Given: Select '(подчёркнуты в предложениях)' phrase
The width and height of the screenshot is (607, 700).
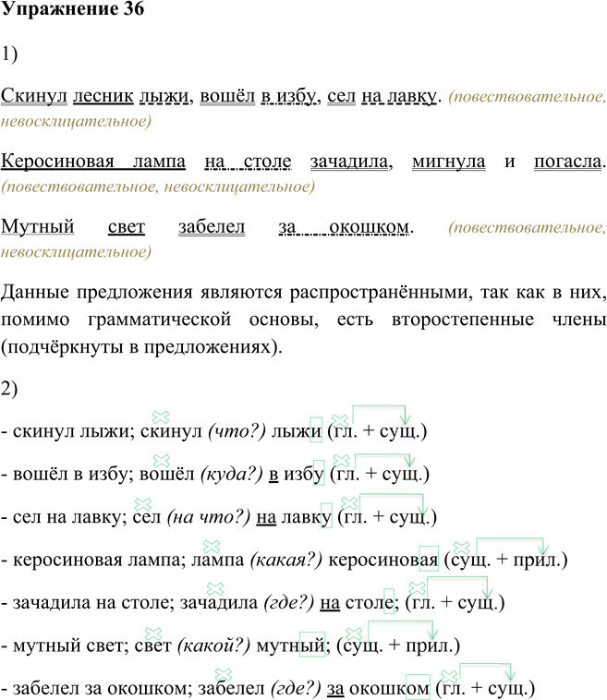Looking at the screenshot, I should tap(141, 347).
